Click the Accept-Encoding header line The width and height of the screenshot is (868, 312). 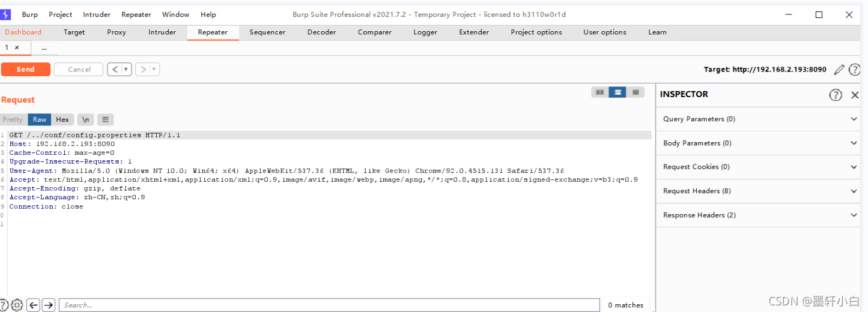[74, 188]
